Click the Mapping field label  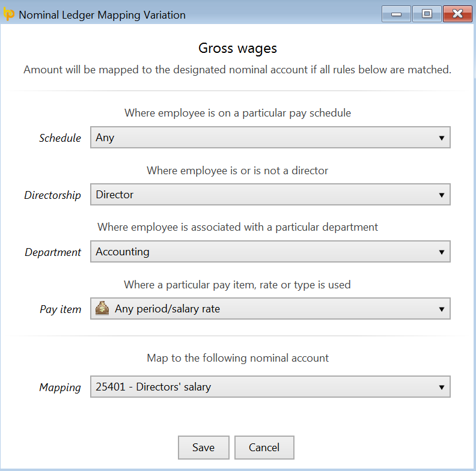point(60,387)
